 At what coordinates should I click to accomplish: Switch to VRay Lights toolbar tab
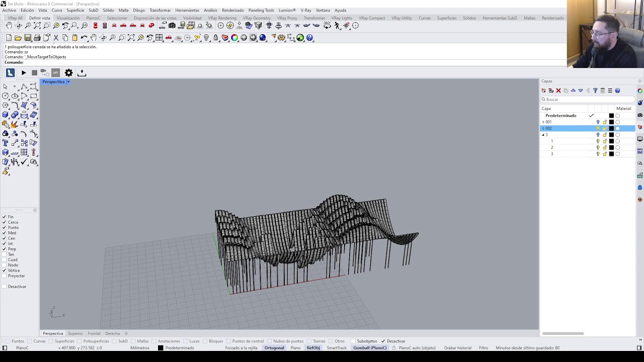tap(342, 18)
